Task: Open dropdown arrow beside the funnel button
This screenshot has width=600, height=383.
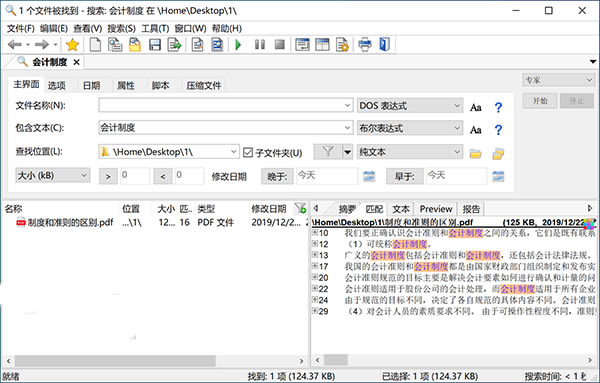Action: [347, 152]
